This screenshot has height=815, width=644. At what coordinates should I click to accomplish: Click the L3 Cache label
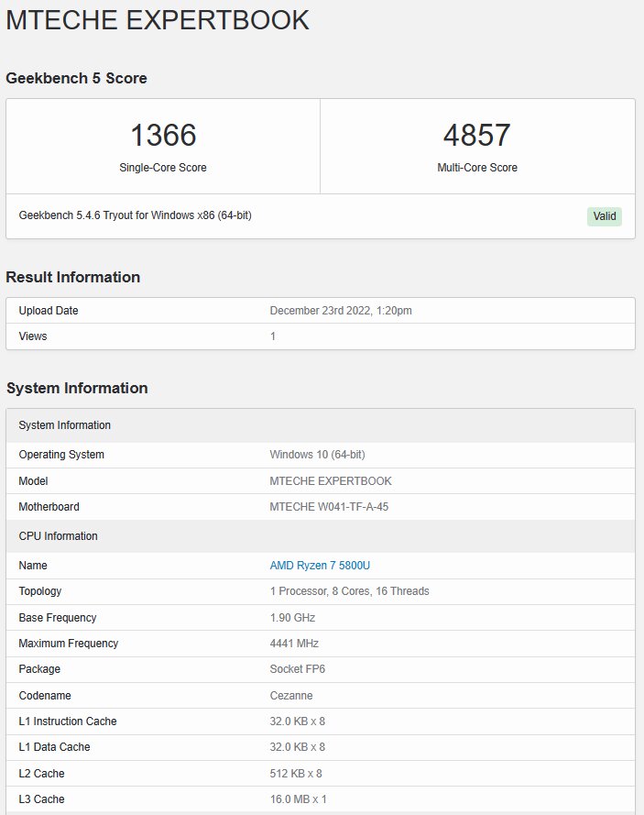41,799
